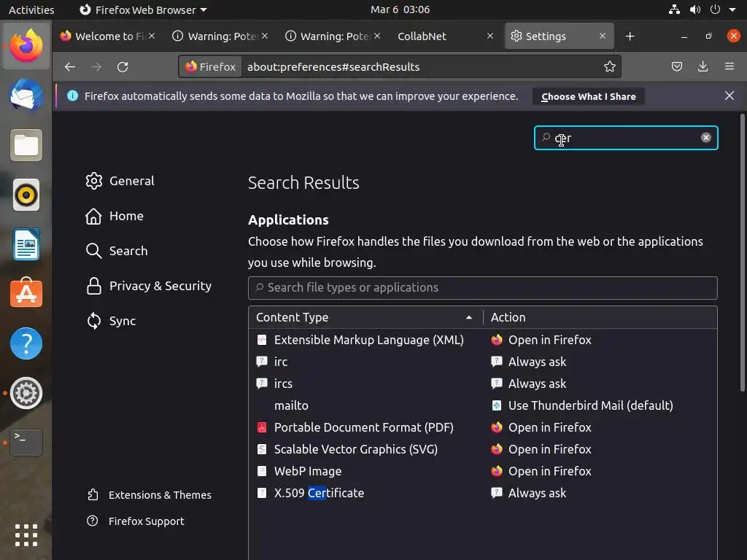Reload the current page
The width and height of the screenshot is (747, 560).
point(123,67)
